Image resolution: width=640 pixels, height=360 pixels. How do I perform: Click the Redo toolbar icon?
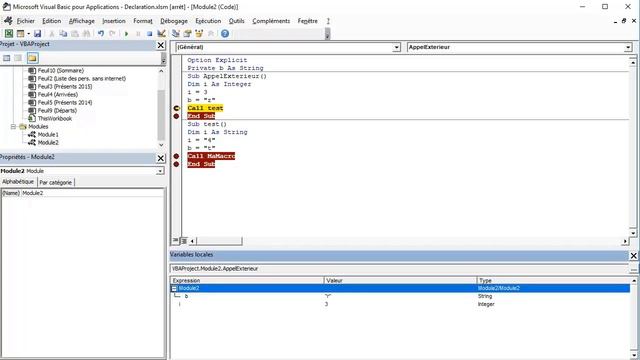[112, 33]
